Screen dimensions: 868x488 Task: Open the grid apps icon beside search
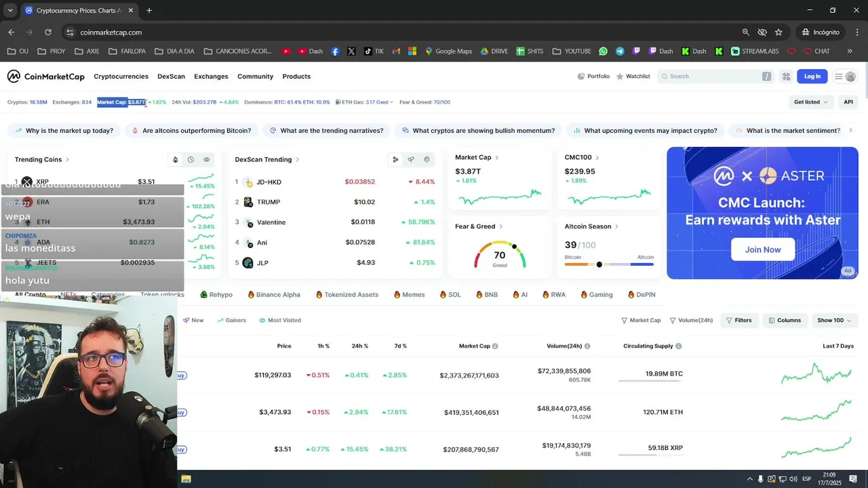[786, 77]
